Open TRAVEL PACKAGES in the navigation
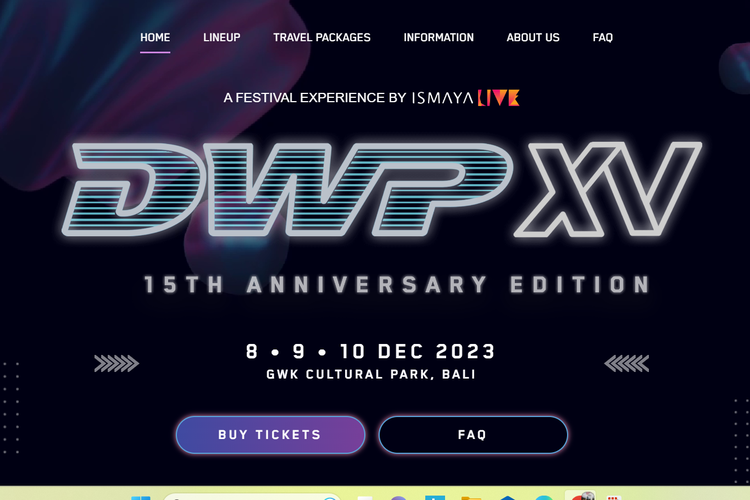The height and width of the screenshot is (500, 750). tap(322, 38)
